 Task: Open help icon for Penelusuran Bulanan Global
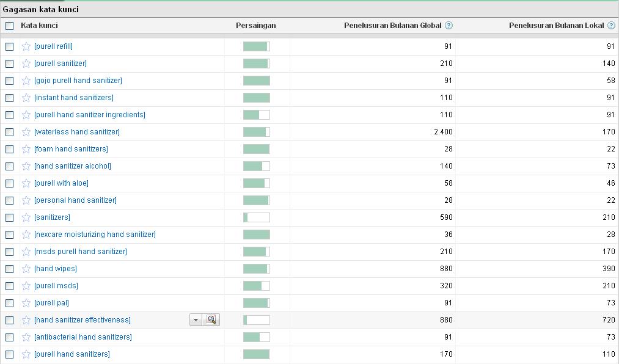pyautogui.click(x=449, y=26)
